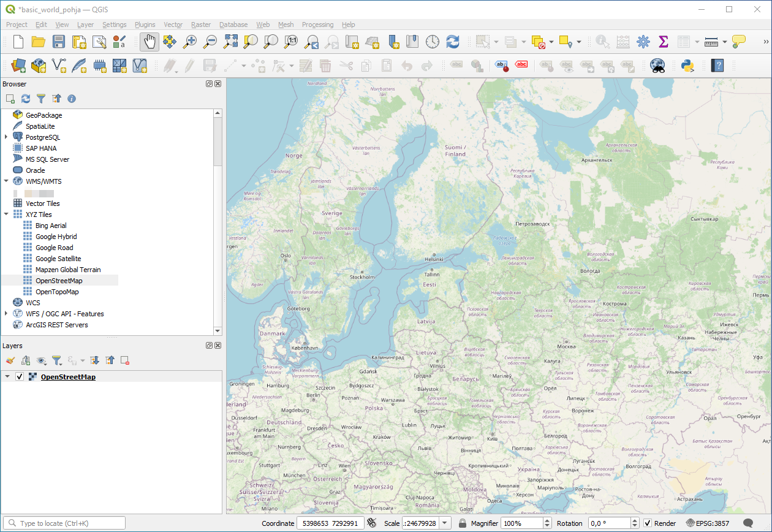The image size is (772, 532).
Task: Click Zoom to Native Resolution 1:1 icon
Action: click(291, 42)
